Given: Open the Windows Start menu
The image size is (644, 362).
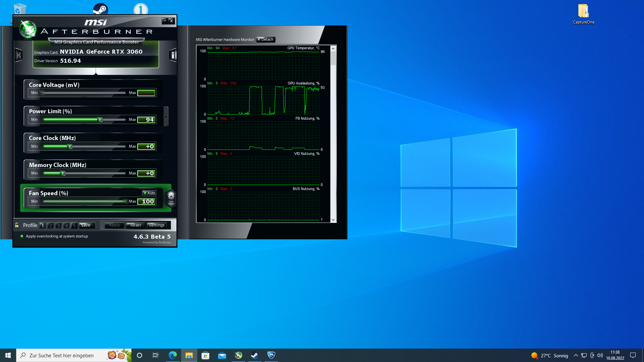Looking at the screenshot, I should click(8, 355).
